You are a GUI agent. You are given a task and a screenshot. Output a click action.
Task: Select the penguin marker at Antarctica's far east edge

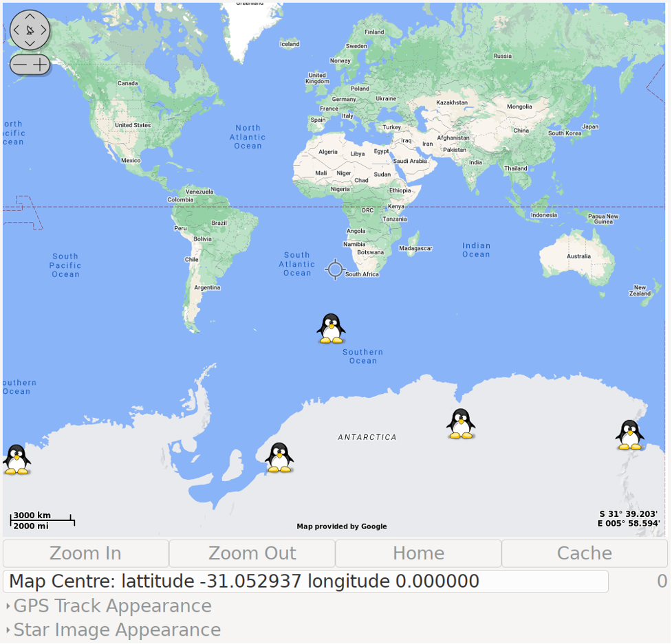[x=630, y=435]
